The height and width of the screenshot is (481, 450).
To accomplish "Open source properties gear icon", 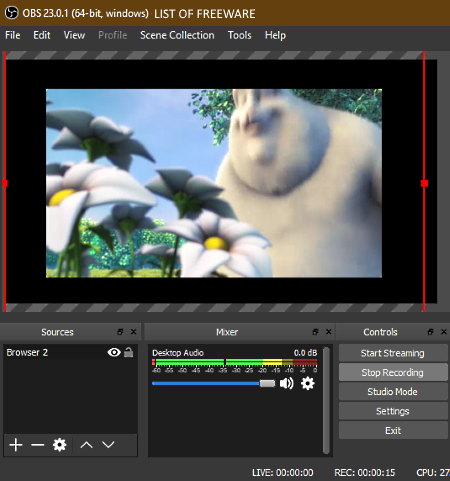I will [59, 445].
